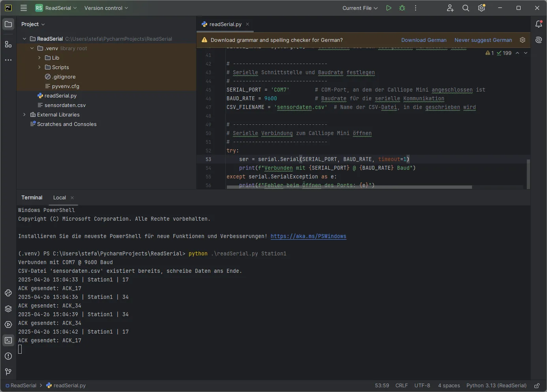This screenshot has width=547, height=392.
Task: Open the Structure tool window icon
Action: point(8,44)
